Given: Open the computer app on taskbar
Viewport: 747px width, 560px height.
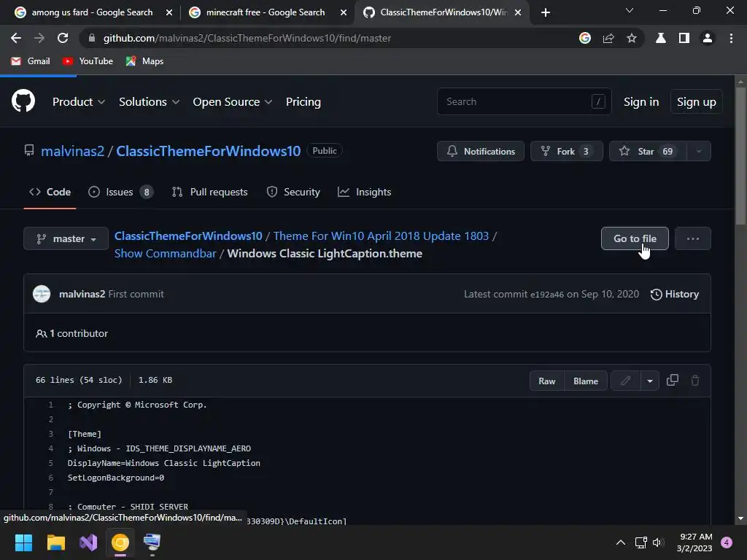Looking at the screenshot, I should point(152,542).
